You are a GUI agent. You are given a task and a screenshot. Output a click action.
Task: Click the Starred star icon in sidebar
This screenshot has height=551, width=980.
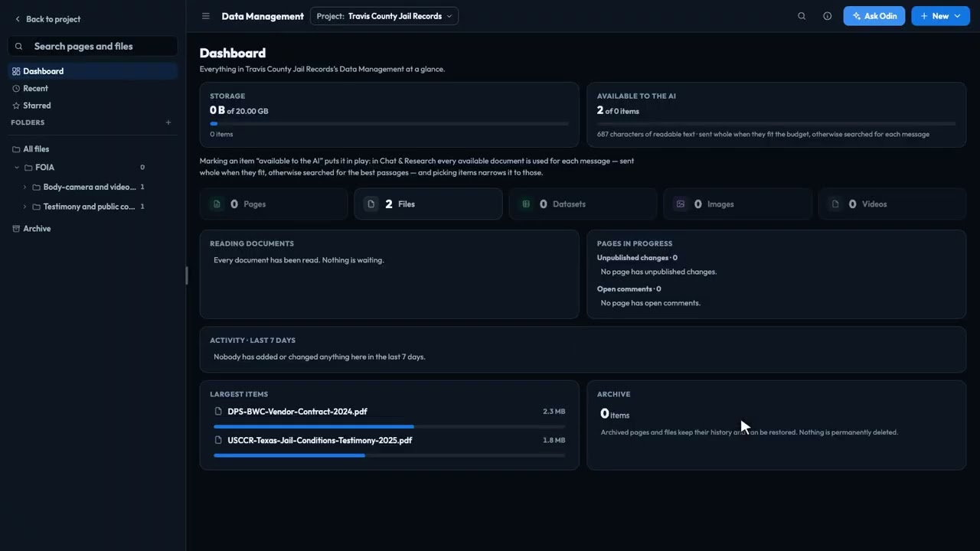pos(16,106)
